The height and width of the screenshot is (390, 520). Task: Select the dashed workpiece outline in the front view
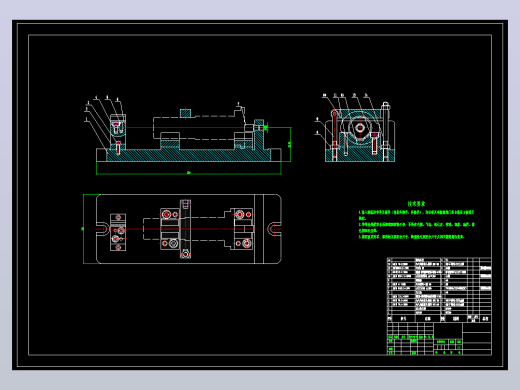pos(199,127)
